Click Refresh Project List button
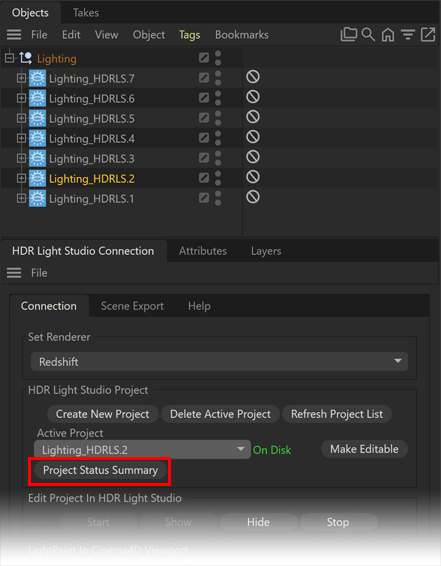This screenshot has width=441, height=566. [x=337, y=414]
